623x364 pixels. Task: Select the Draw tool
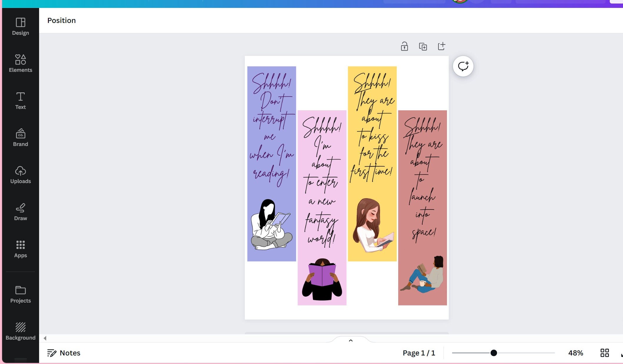click(x=20, y=211)
